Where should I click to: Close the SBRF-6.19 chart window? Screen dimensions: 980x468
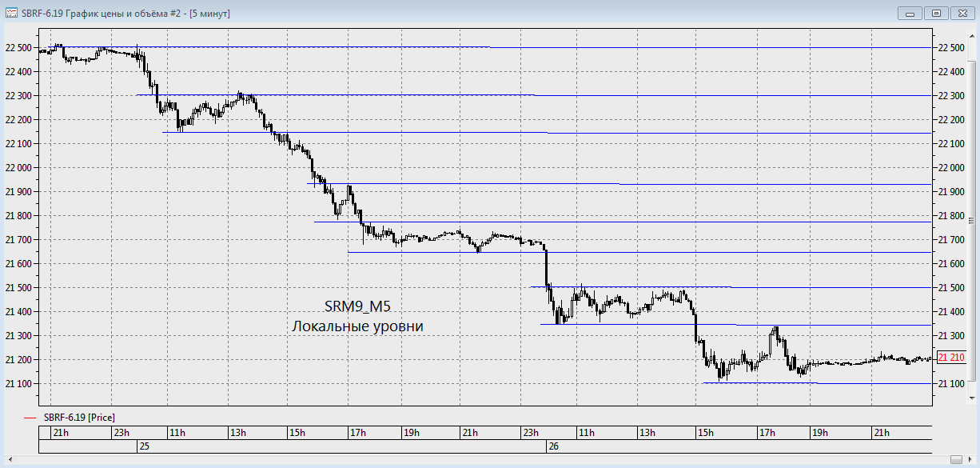tap(961, 13)
